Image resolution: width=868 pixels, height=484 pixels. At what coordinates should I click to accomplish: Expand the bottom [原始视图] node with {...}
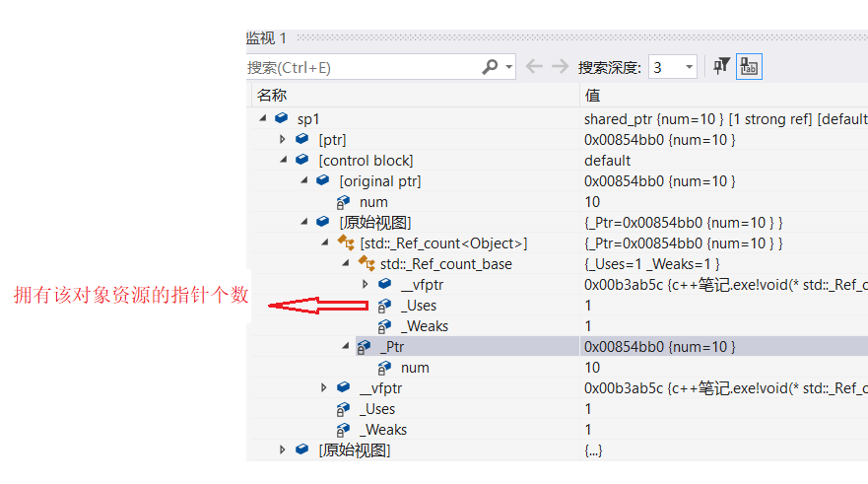[283, 449]
